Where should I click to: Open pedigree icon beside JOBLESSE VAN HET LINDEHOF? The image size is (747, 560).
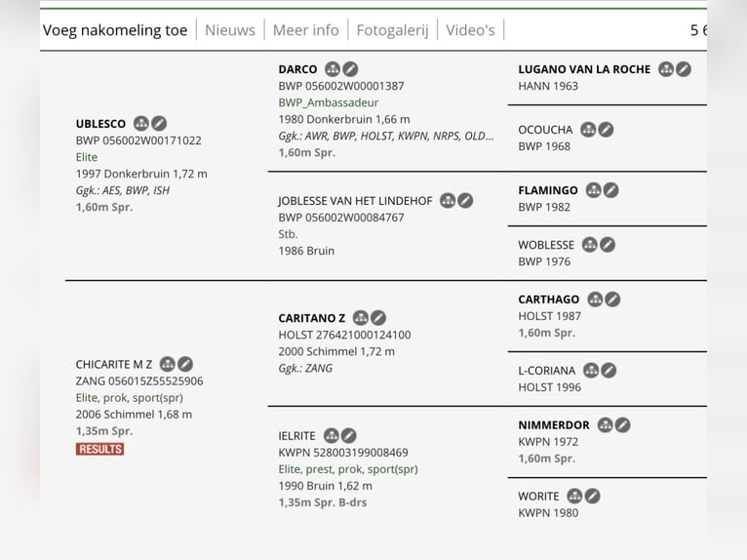coord(448,201)
